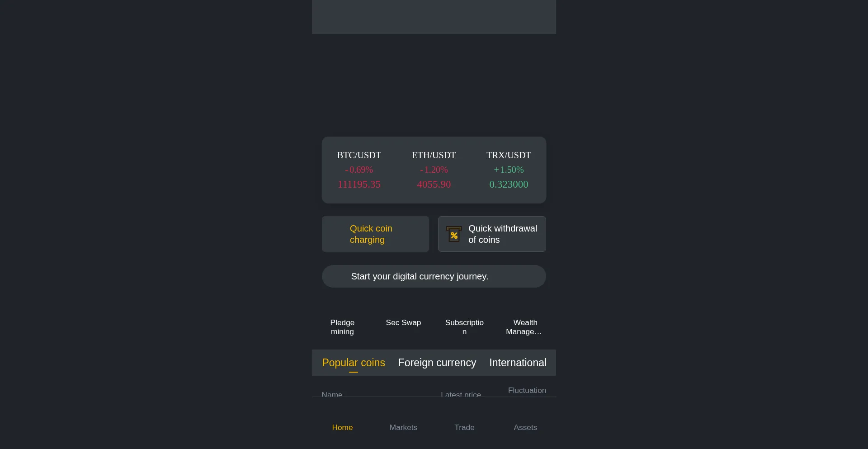Viewport: 868px width, 449px height.
Task: Open Trade in bottom navigation
Action: pyautogui.click(x=464, y=427)
